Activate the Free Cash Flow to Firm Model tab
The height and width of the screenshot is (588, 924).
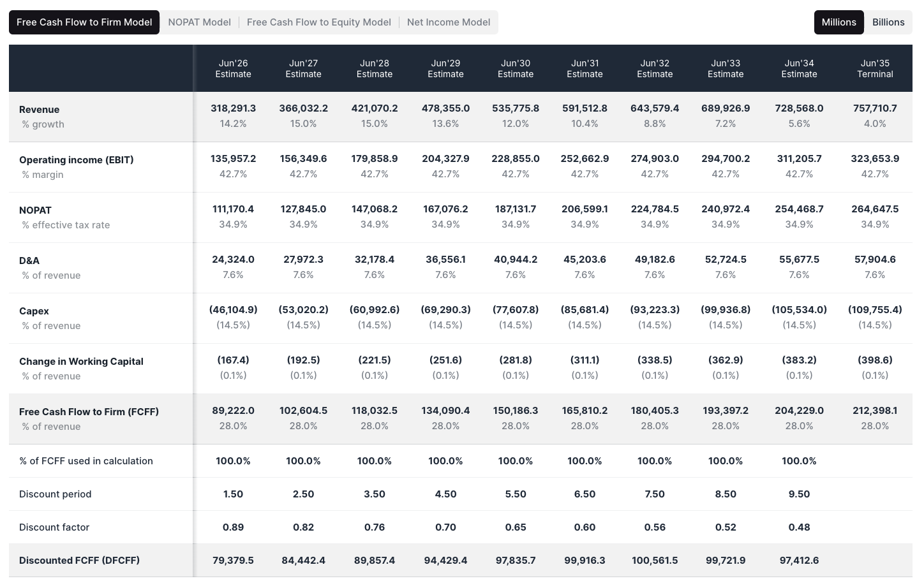84,22
